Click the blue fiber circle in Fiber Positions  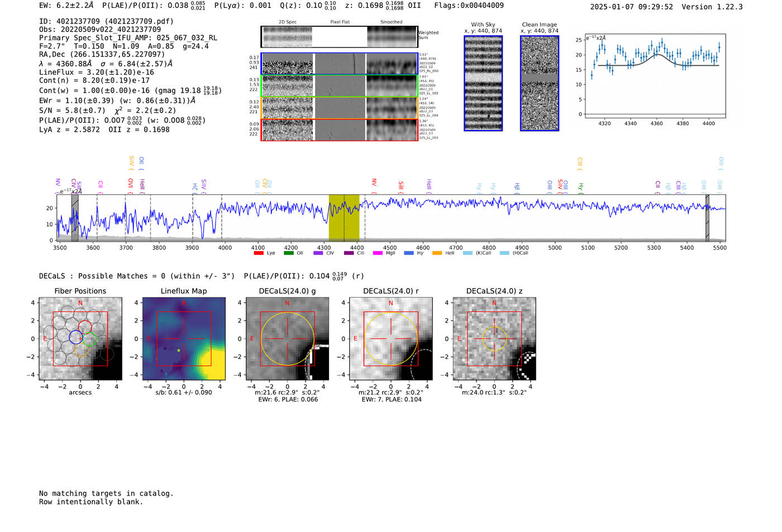76,337
